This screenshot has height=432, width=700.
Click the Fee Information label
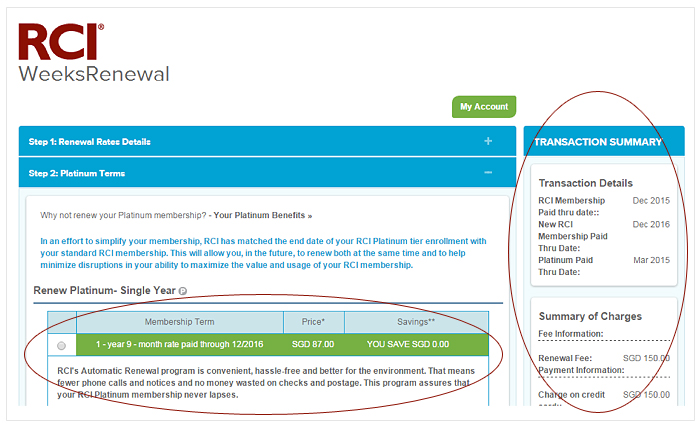[571, 333]
